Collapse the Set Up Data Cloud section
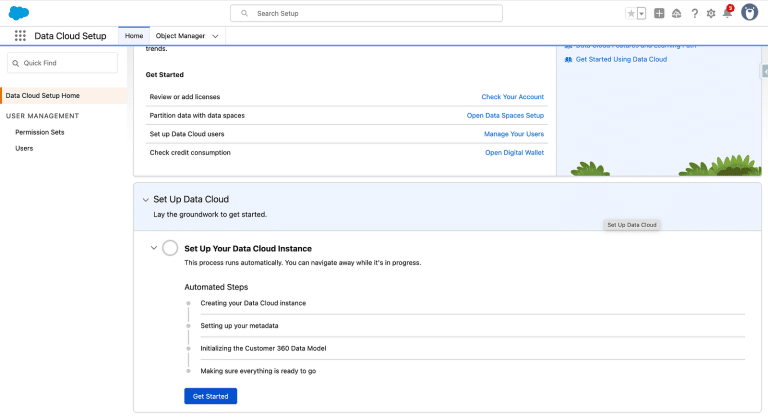The height and width of the screenshot is (419, 768). 145,200
